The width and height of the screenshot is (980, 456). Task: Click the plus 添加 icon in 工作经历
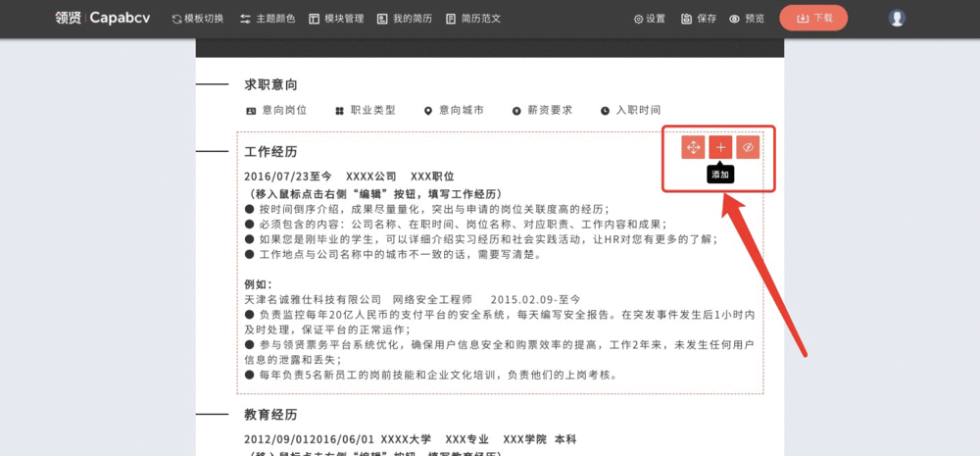click(x=720, y=148)
